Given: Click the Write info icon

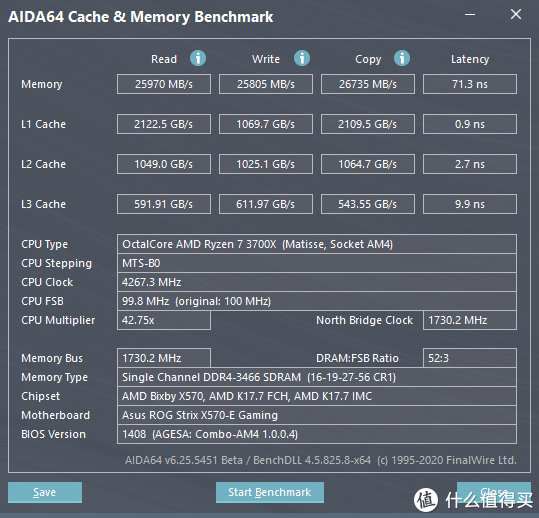Looking at the screenshot, I should [302, 58].
